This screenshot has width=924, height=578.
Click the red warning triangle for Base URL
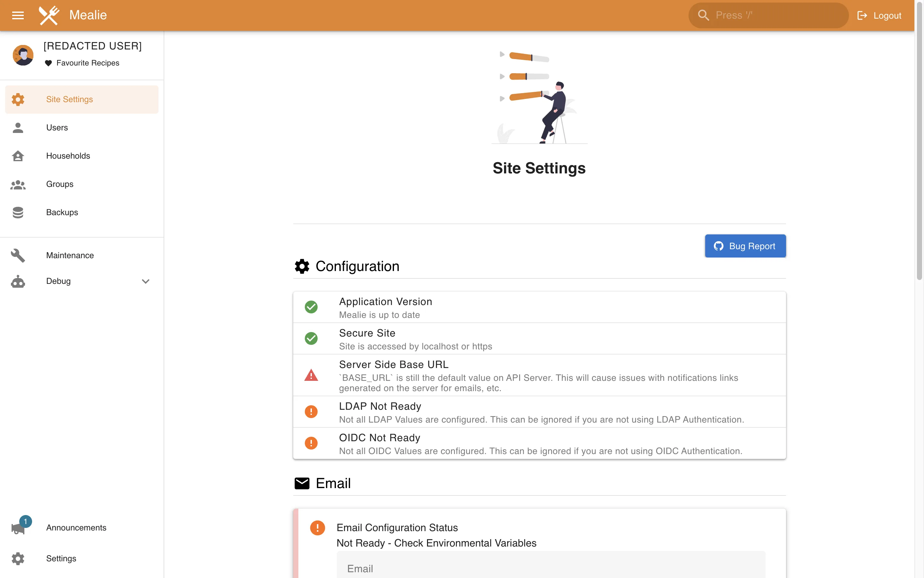311,375
